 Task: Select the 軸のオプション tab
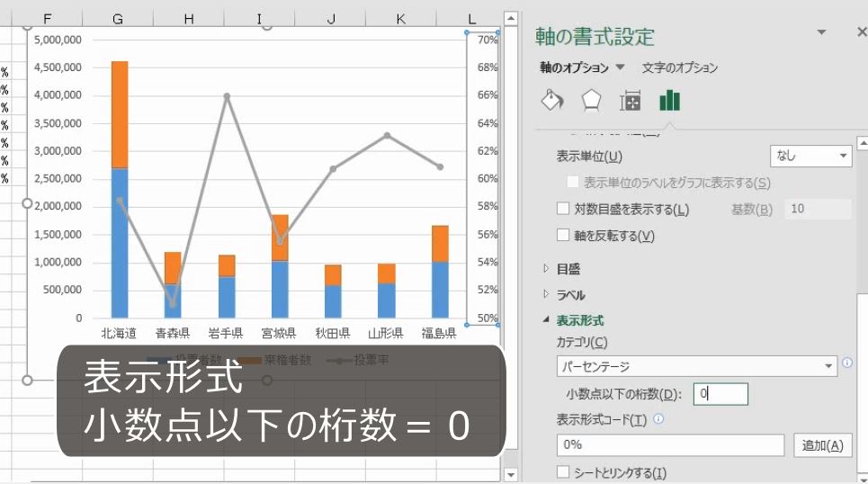(x=574, y=67)
